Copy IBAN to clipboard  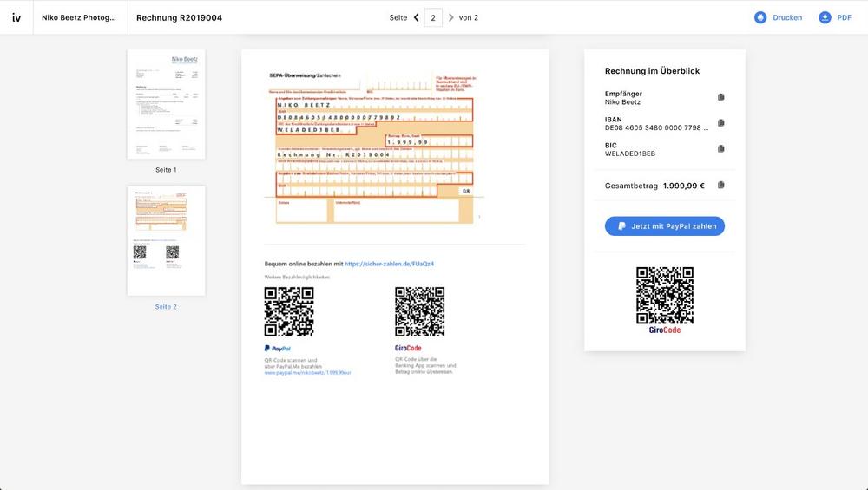720,123
